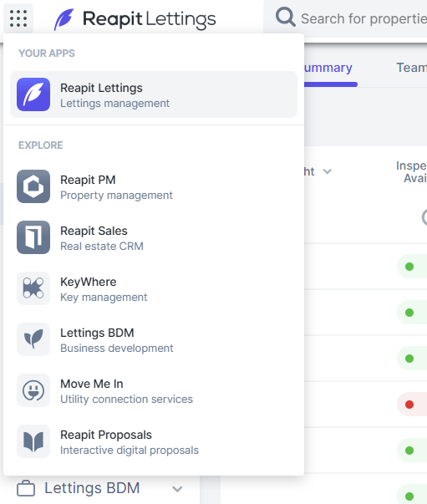Viewport: 427px width, 504px height.
Task: Click the Reapit Lettings feather logo
Action: click(64, 19)
